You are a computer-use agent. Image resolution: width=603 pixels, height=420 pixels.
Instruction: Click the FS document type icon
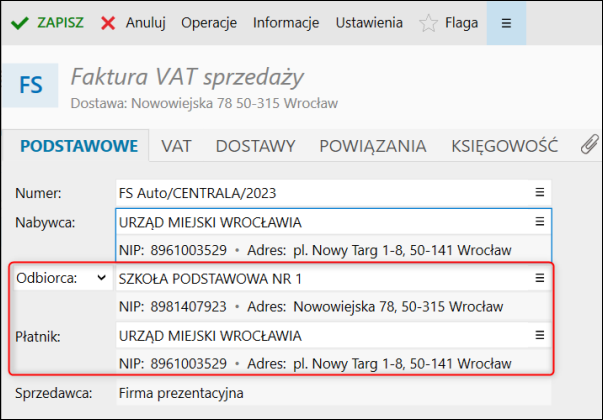pos(31,85)
